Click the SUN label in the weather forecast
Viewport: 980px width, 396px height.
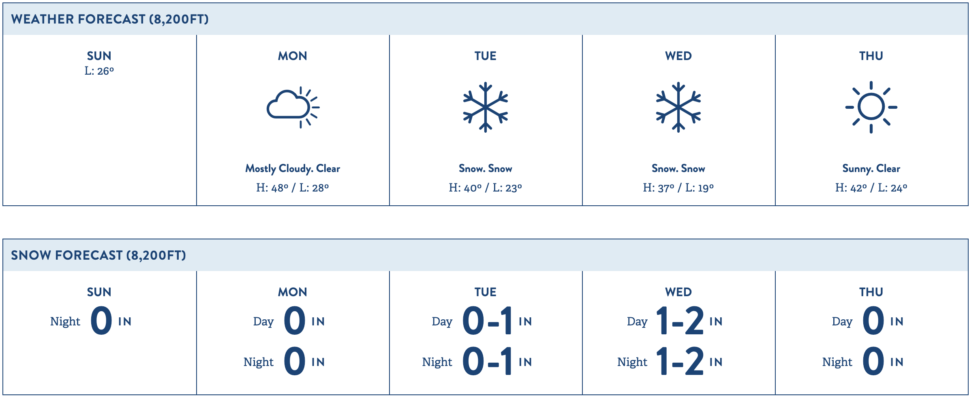(99, 56)
